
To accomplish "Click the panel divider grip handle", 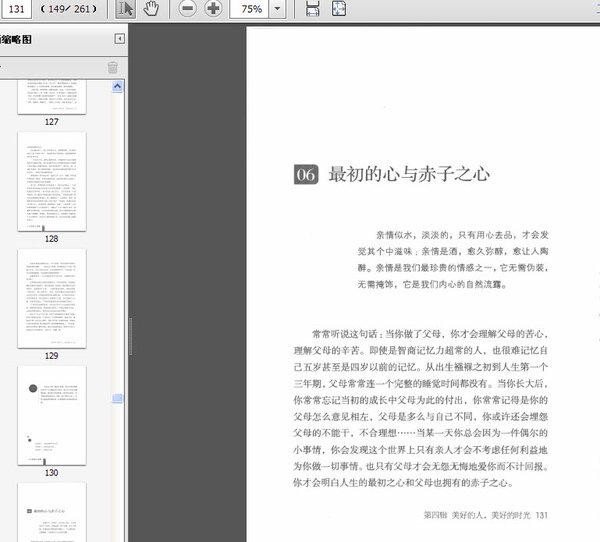I will pos(131,336).
